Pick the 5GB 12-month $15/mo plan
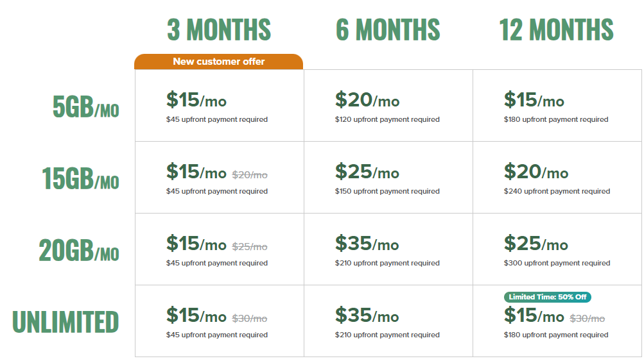The height and width of the screenshot is (361, 644). (557, 105)
